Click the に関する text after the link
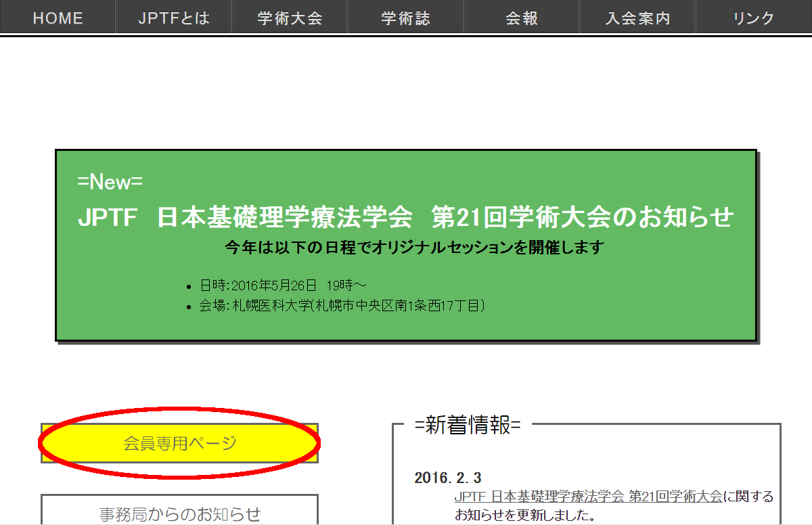812x525 pixels. pyautogui.click(x=748, y=497)
